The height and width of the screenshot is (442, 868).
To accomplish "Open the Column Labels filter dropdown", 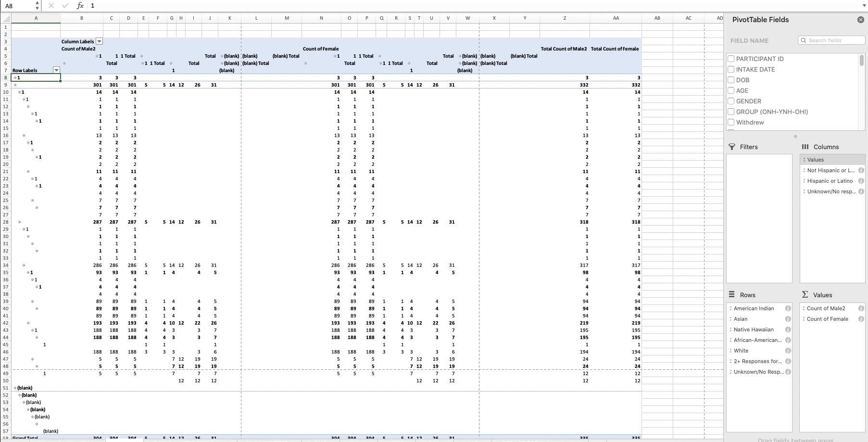I will tap(100, 41).
